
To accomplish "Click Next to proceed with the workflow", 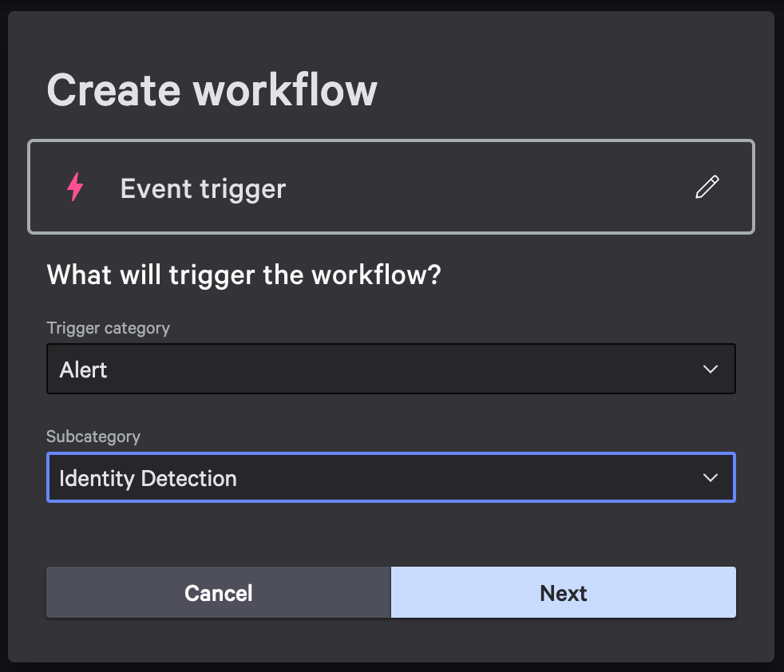I will pos(563,592).
